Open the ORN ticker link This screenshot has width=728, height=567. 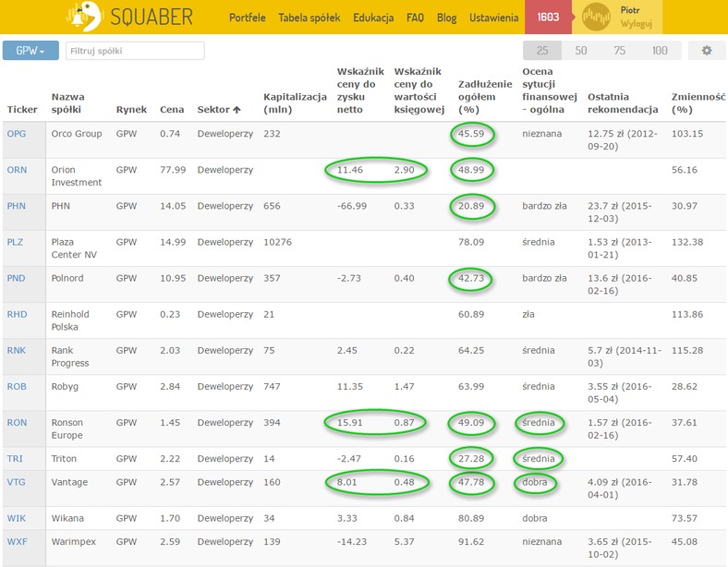[17, 170]
